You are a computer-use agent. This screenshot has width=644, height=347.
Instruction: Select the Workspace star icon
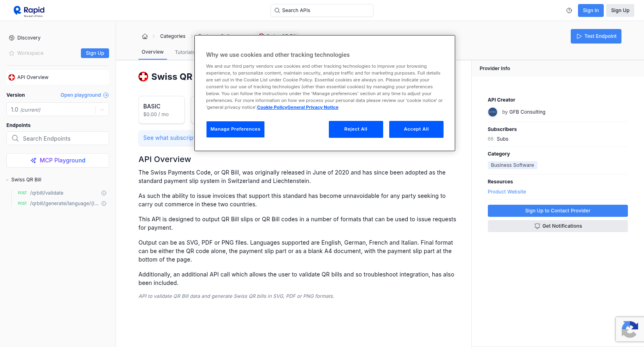tap(12, 53)
